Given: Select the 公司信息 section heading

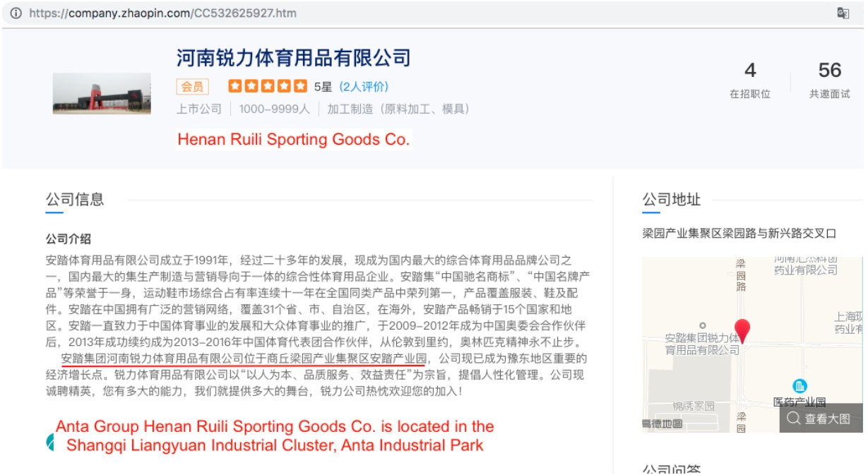Looking at the screenshot, I should [75, 199].
